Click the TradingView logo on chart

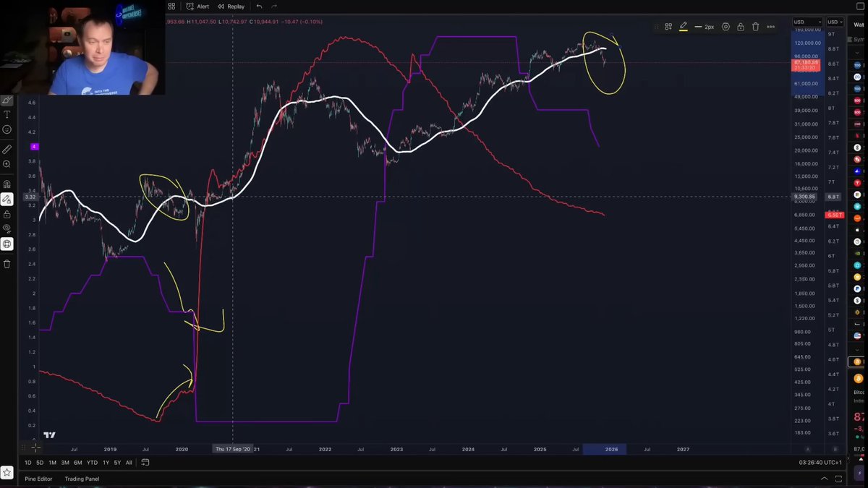(49, 435)
